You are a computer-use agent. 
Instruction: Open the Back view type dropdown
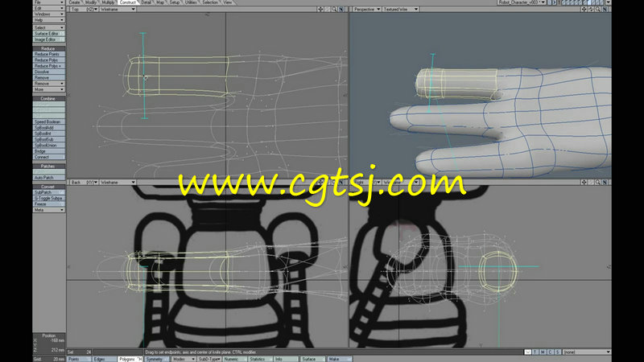84,183
